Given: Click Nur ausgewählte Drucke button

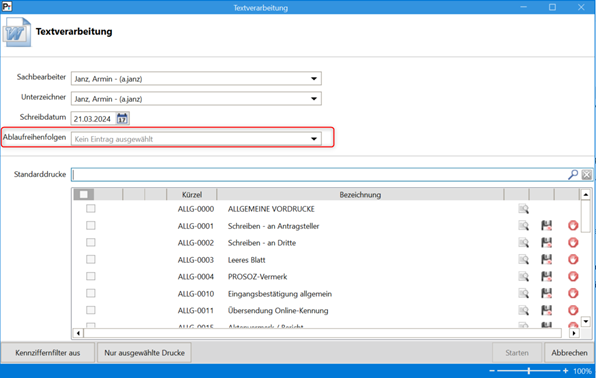Looking at the screenshot, I should (144, 353).
